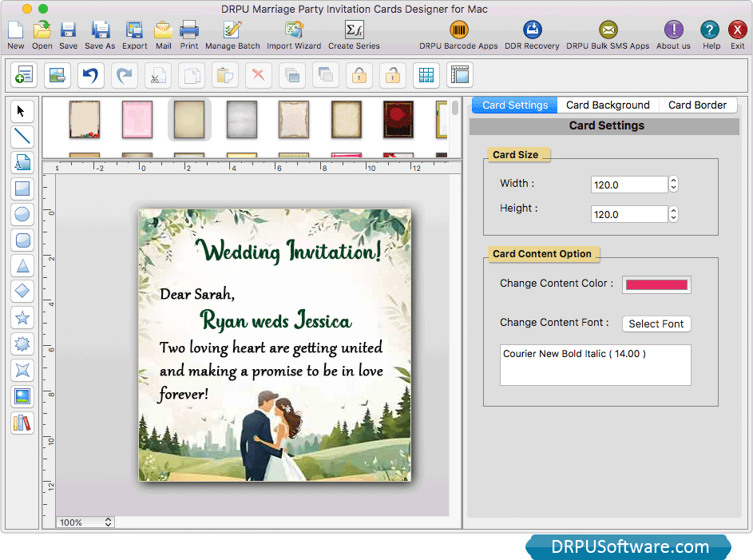
Task: Switch to Card Background tab
Action: coord(608,105)
